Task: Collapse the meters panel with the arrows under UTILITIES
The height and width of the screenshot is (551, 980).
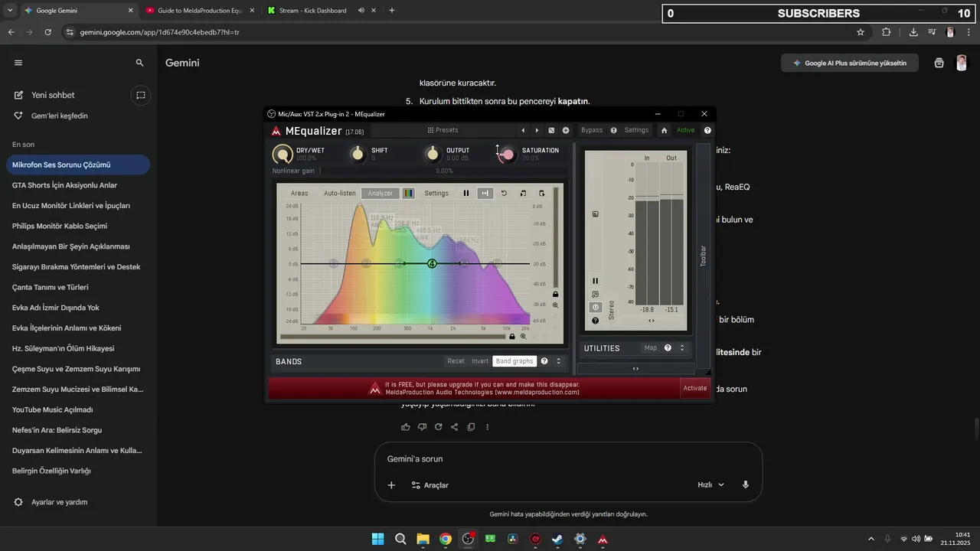Action: (x=635, y=368)
